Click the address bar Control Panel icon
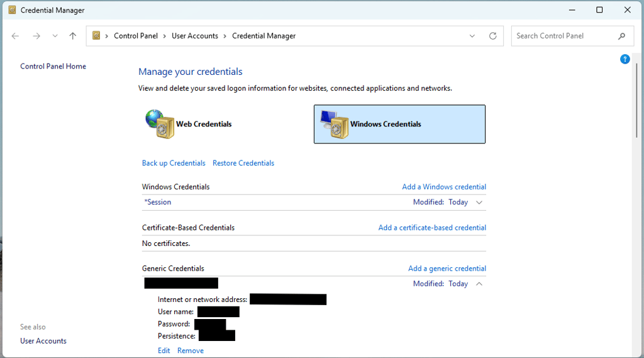This screenshot has height=358, width=644. tap(96, 36)
